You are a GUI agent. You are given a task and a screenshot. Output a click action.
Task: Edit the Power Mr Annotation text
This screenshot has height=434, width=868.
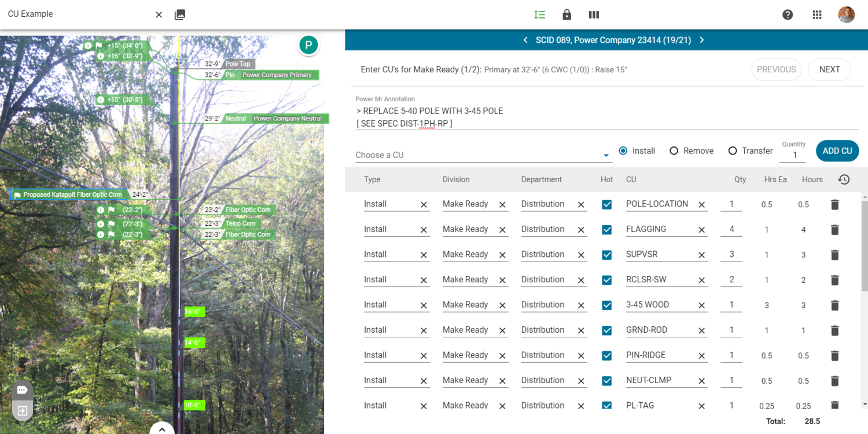607,117
